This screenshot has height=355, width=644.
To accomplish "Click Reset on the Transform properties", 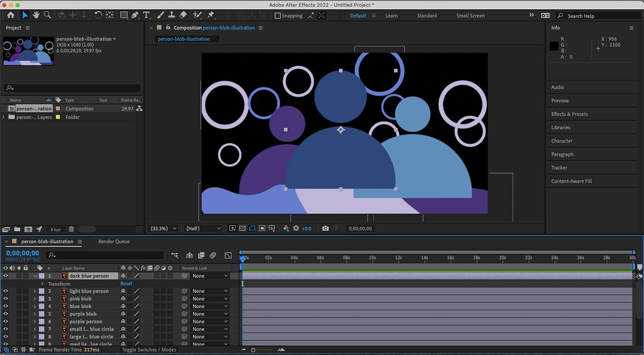I will coord(126,283).
